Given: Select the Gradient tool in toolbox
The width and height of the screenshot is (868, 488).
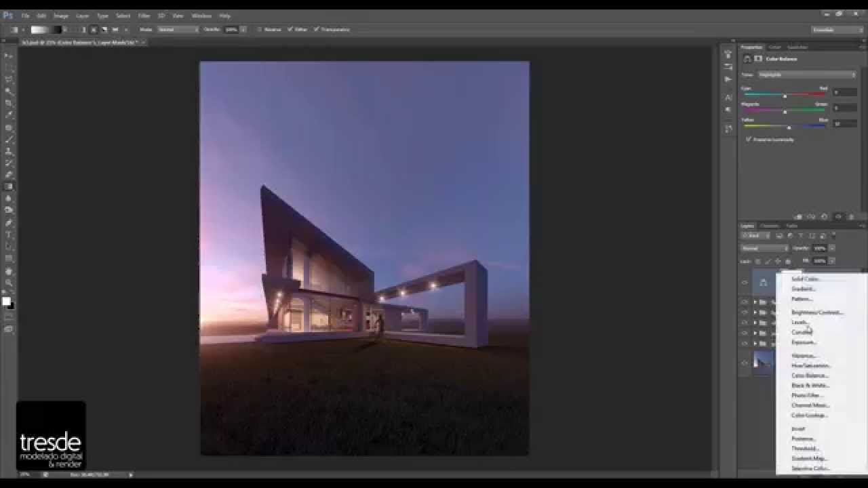Looking at the screenshot, I should pos(9,187).
